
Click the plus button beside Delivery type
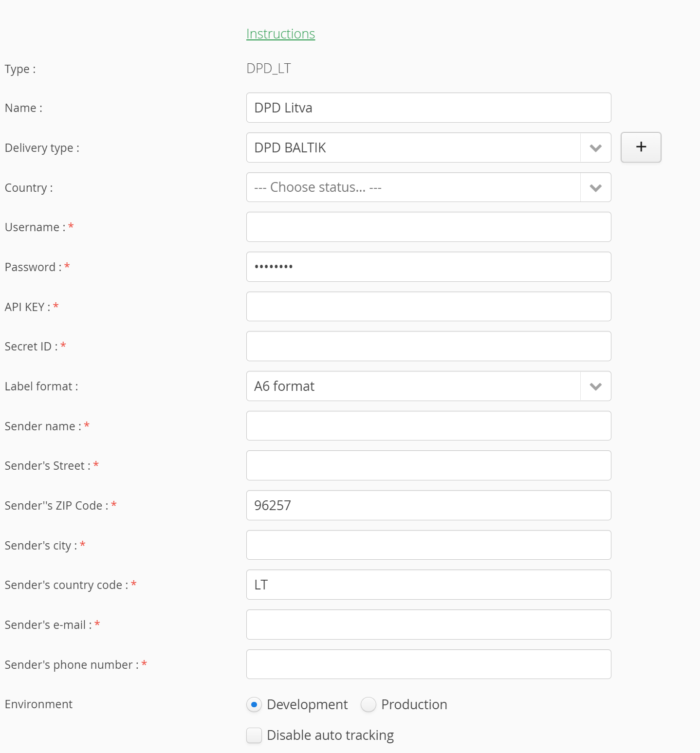641,147
